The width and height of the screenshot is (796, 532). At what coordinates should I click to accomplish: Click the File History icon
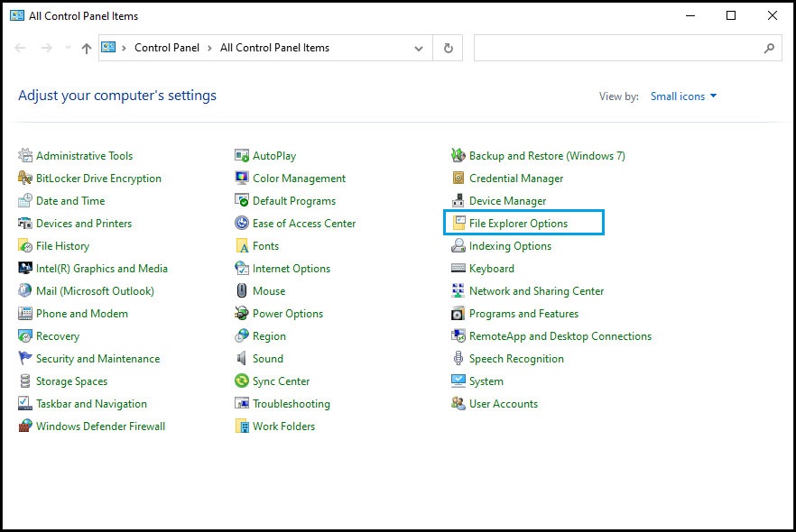(25, 246)
